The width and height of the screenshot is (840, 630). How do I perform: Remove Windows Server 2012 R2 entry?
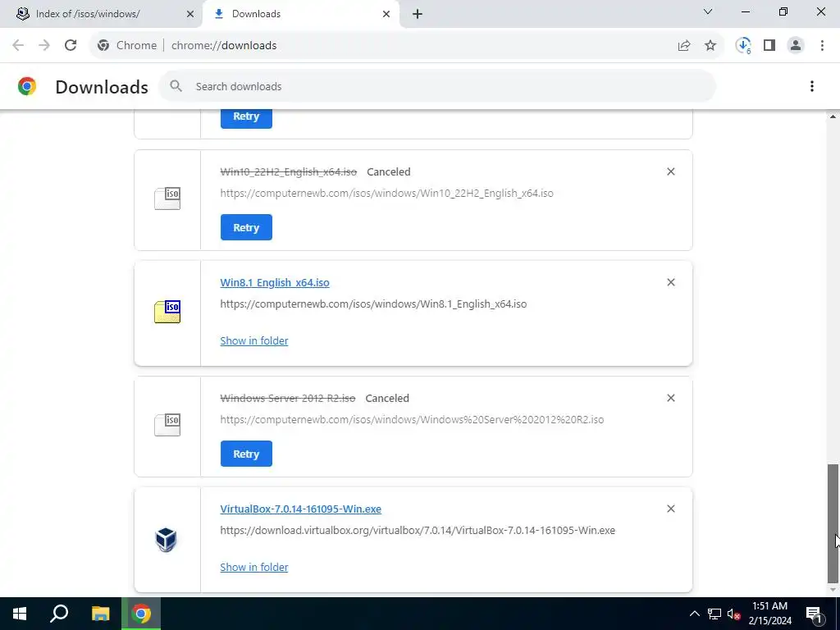point(671,398)
